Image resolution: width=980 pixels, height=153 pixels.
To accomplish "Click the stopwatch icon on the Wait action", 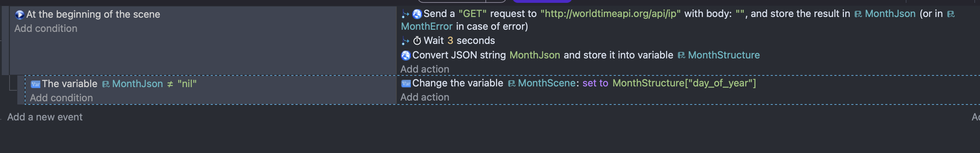I will coord(417,41).
